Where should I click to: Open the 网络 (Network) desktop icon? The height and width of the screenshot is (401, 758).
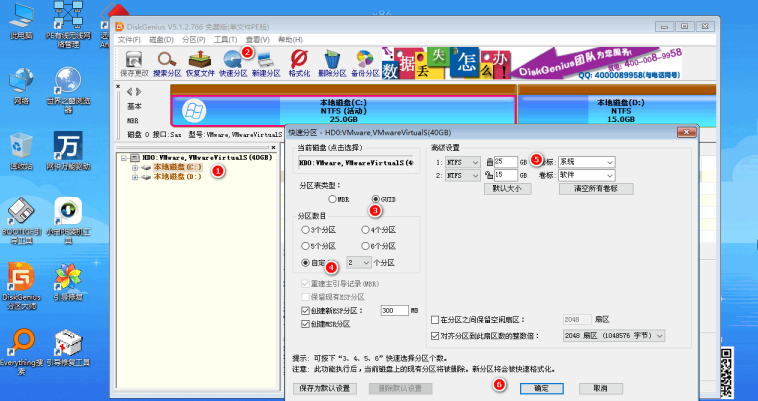point(21,86)
